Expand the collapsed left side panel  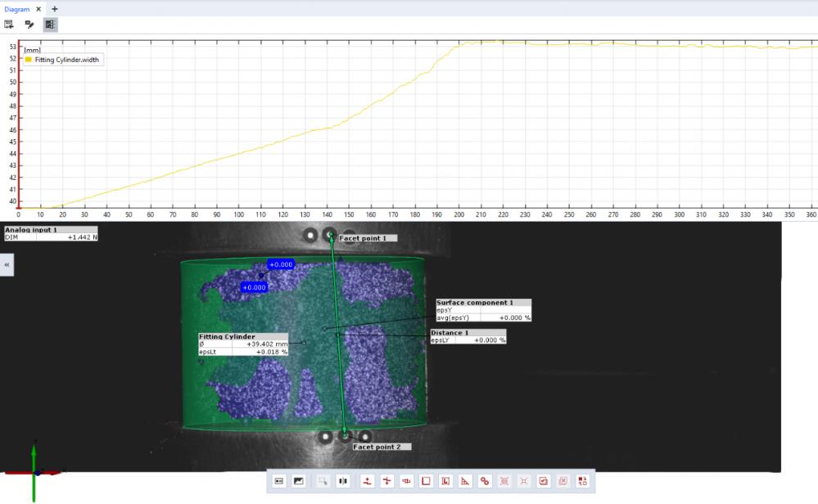(x=7, y=265)
